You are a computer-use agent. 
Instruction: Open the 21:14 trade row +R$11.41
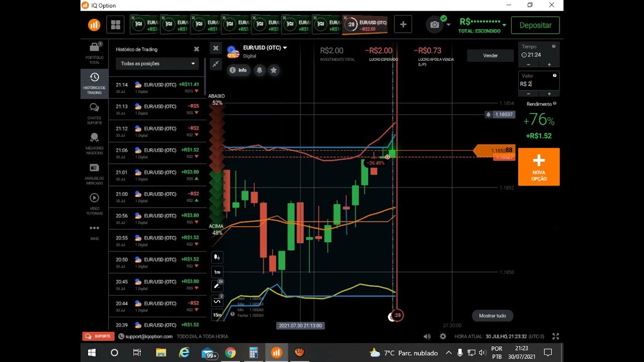(x=157, y=87)
